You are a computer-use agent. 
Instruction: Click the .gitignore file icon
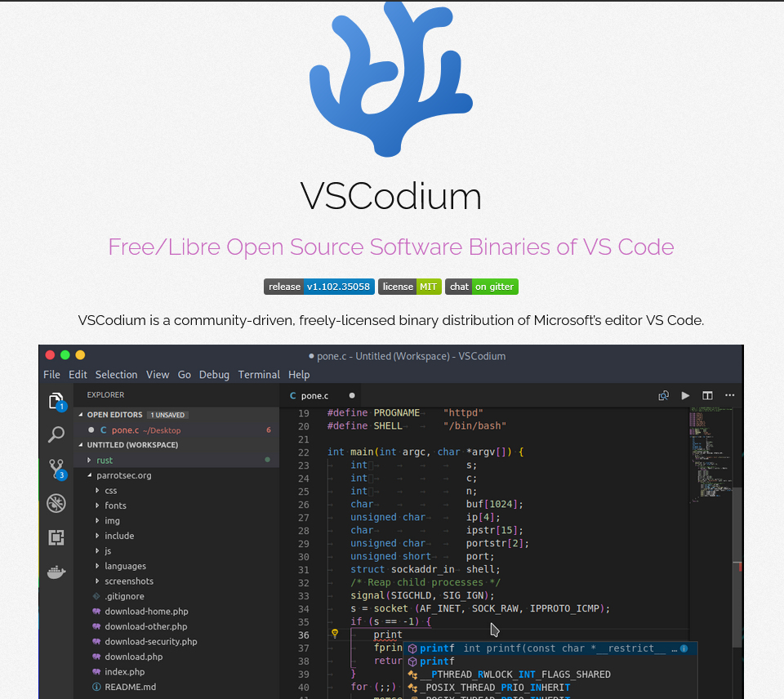[96, 596]
